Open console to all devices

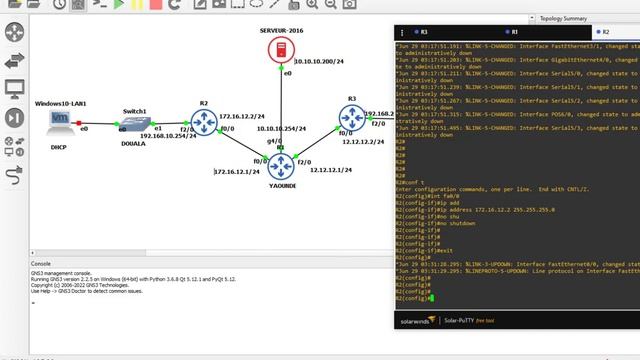pyautogui.click(x=100, y=4)
